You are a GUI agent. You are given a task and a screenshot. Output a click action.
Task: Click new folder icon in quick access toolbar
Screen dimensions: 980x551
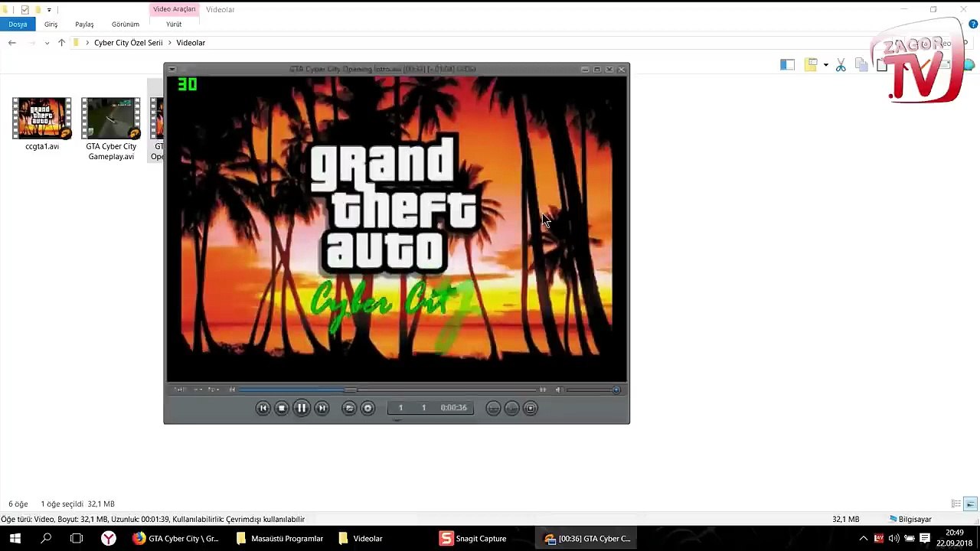38,9
